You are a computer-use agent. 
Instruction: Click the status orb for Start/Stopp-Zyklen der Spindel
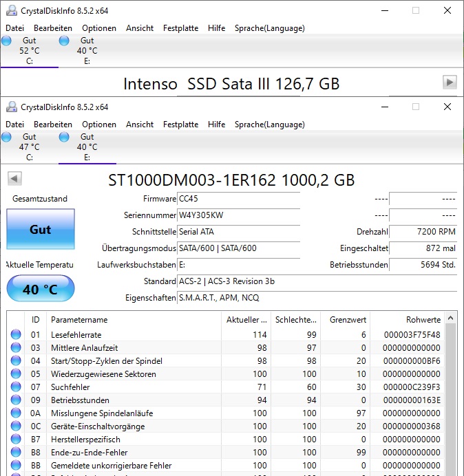click(16, 360)
